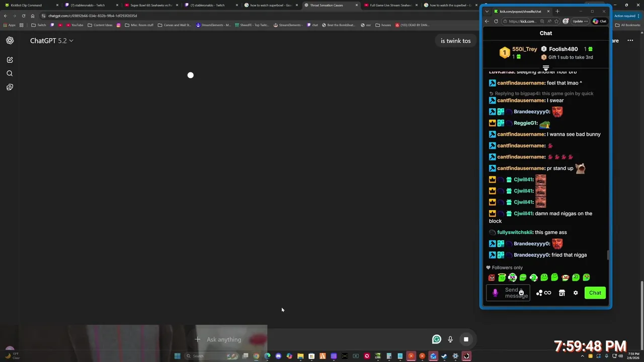644x362 pixels.
Task: Go back in Chrome's navigation bar
Action: [6, 16]
